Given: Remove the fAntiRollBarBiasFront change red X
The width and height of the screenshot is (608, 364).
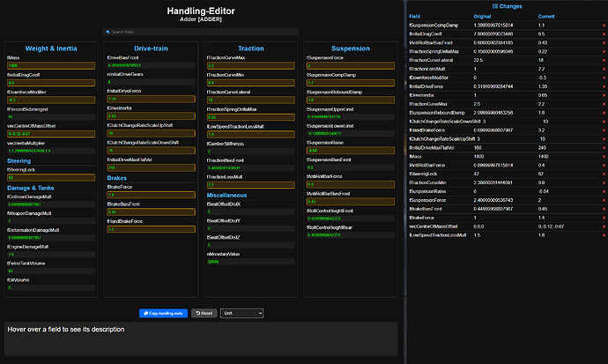Looking at the screenshot, I should pyautogui.click(x=604, y=42).
